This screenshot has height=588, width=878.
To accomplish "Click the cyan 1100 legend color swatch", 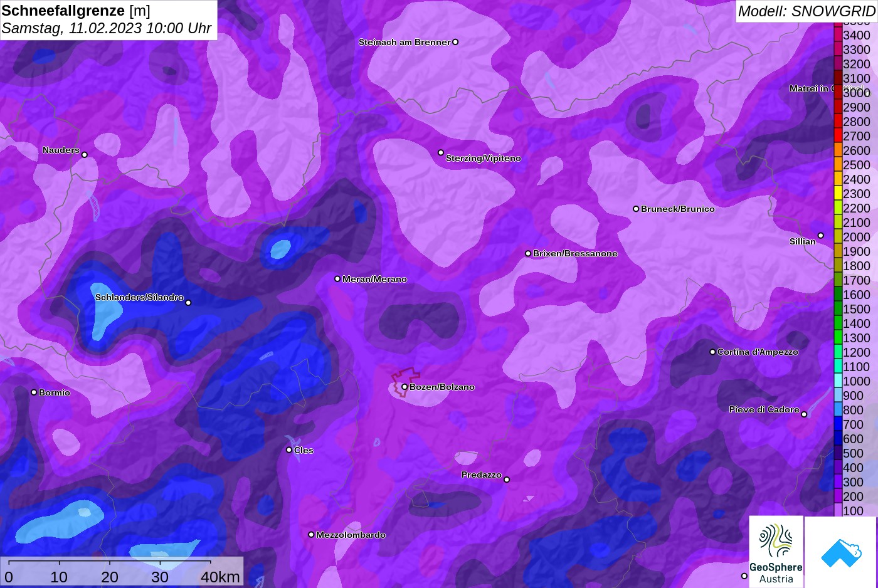I will click(x=838, y=367).
